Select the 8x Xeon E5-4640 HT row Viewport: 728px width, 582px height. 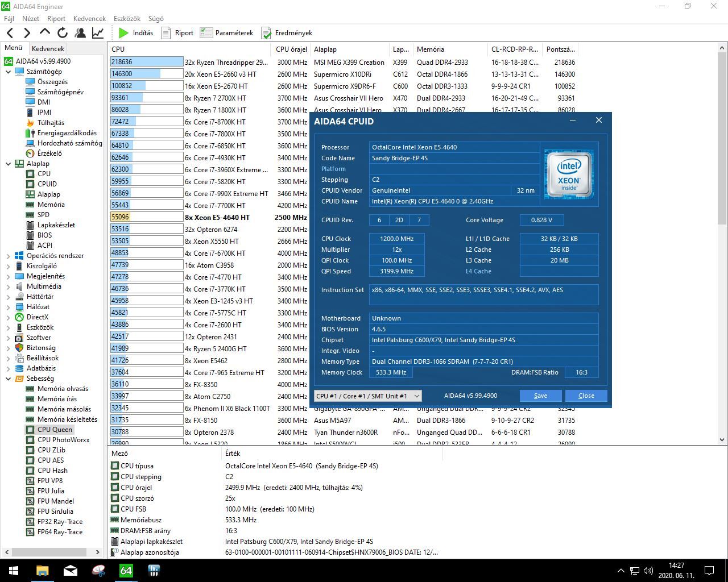click(x=342, y=218)
